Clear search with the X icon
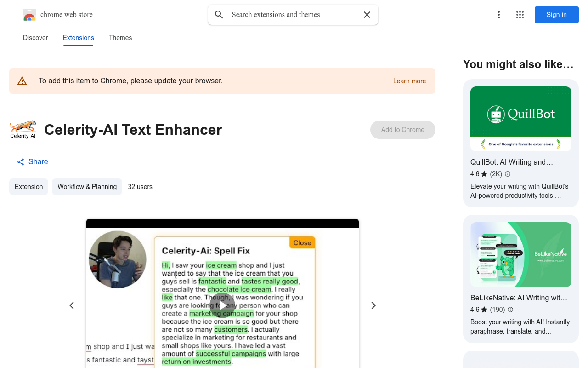 point(367,15)
